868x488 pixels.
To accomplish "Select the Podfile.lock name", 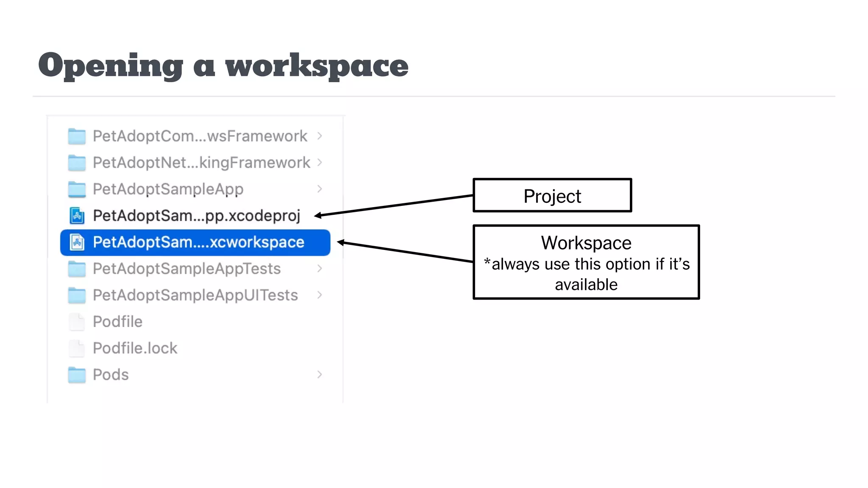I will click(135, 348).
